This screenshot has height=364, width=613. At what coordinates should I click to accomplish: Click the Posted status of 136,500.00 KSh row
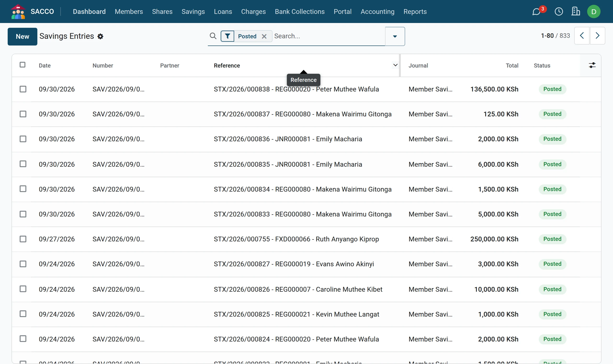(x=552, y=89)
